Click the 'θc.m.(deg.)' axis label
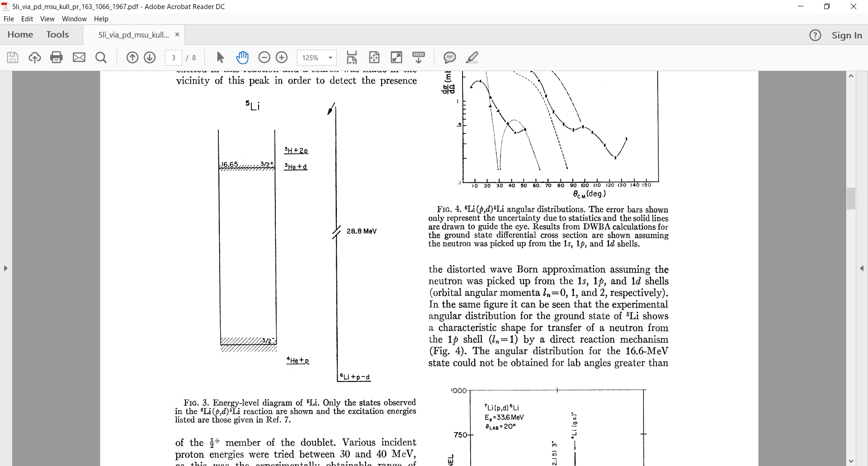This screenshot has height=466, width=868. [590, 194]
